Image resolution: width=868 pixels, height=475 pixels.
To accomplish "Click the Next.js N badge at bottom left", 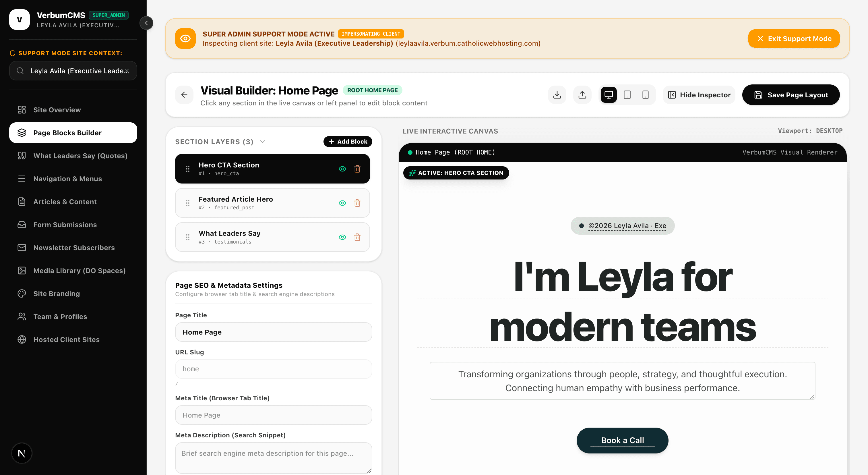I will [22, 453].
